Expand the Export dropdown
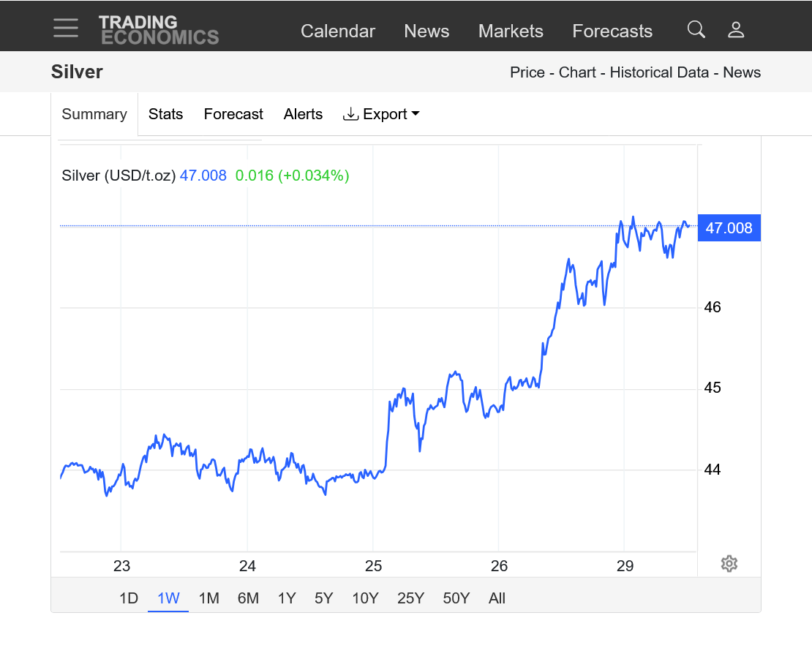 tap(381, 114)
